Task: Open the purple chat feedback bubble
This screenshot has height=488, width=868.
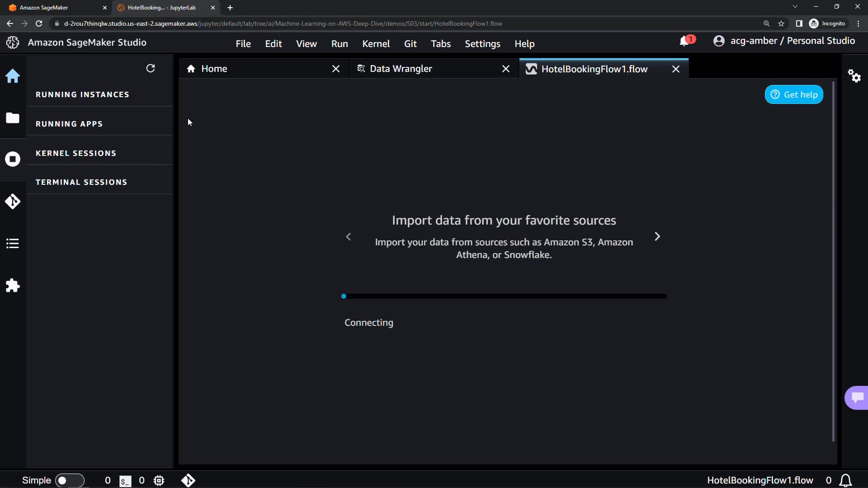Action: (857, 398)
